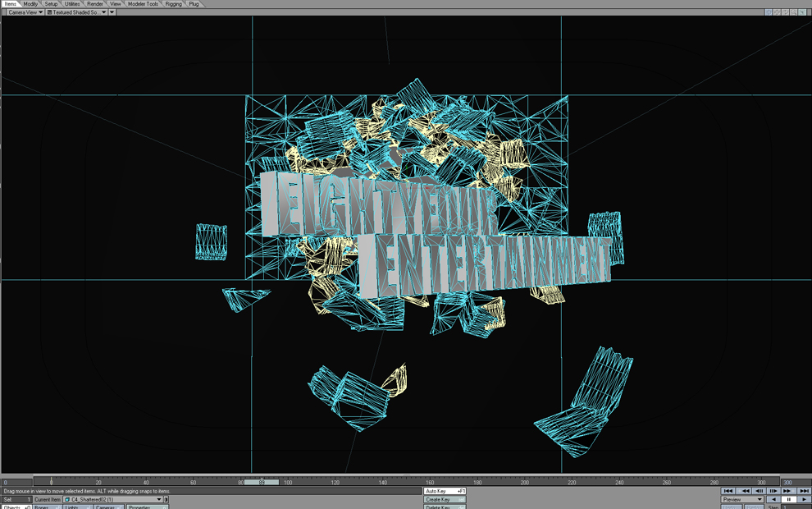
Task: Play animation forward
Action: [x=805, y=500]
